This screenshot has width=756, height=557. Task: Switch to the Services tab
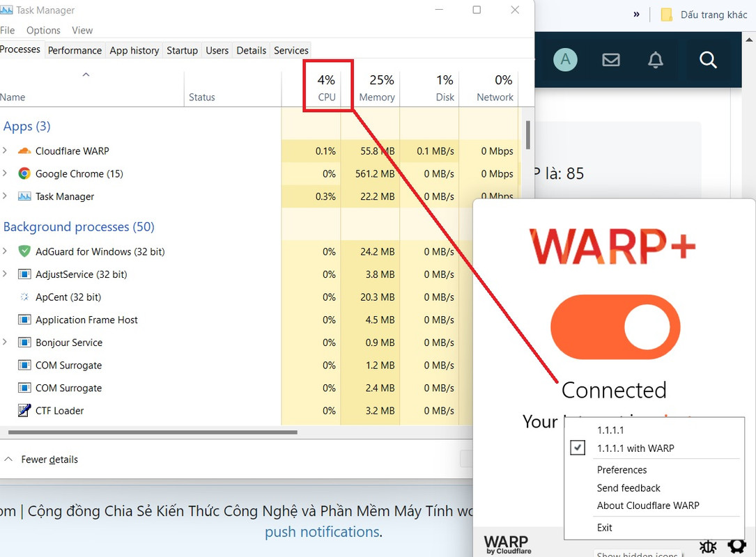tap(291, 51)
